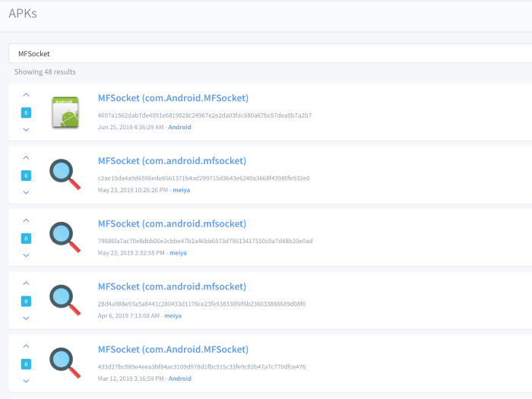This screenshot has width=532, height=399.
Task: Upvote the APK dated May 23, 2019 10:26:26 PM
Action: (26, 158)
